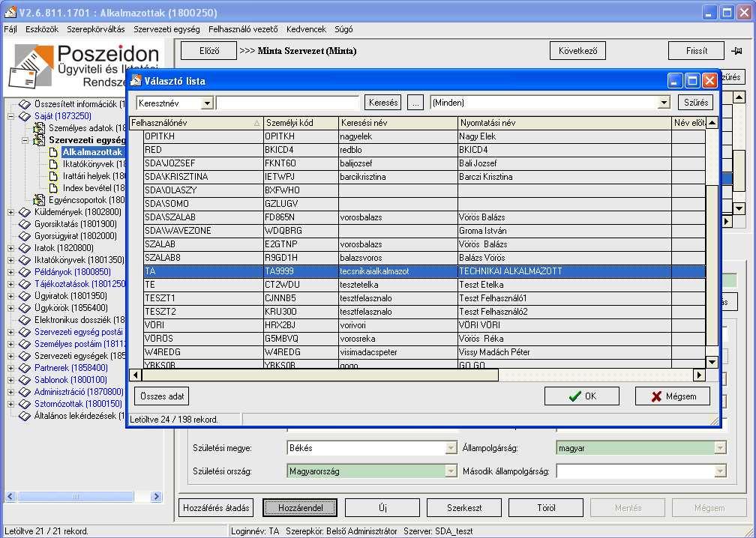Click the Sablonok node icon
The width and height of the screenshot is (756, 538).
tap(25, 380)
